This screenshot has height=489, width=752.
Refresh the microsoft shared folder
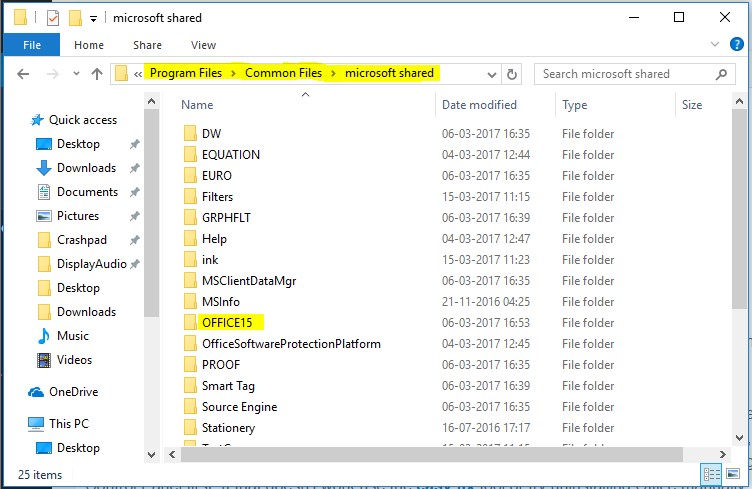point(512,74)
